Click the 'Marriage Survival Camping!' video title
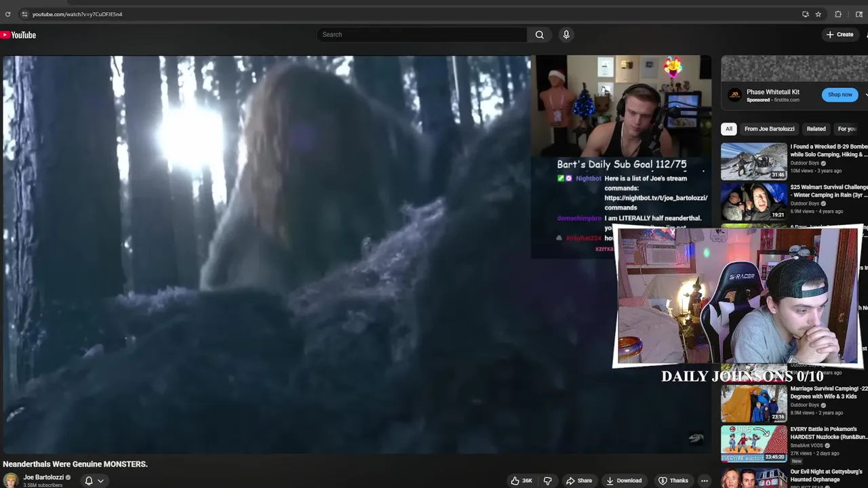This screenshot has height=488, width=868. tap(829, 392)
